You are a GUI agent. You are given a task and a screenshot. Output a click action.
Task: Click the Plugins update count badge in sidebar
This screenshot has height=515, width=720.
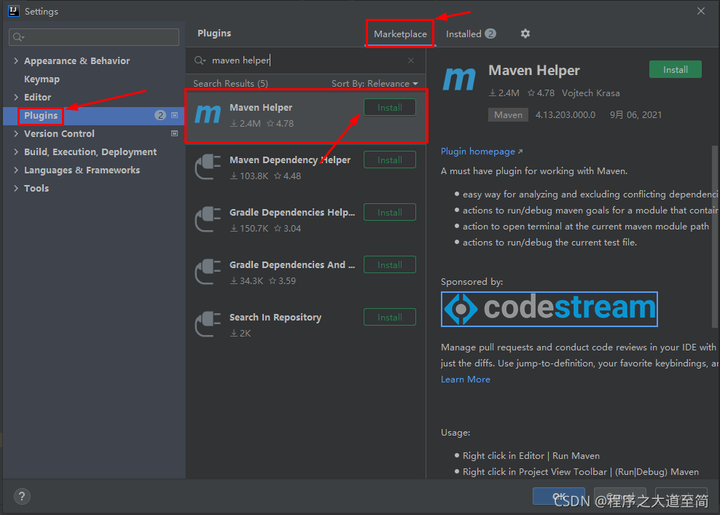click(x=160, y=115)
